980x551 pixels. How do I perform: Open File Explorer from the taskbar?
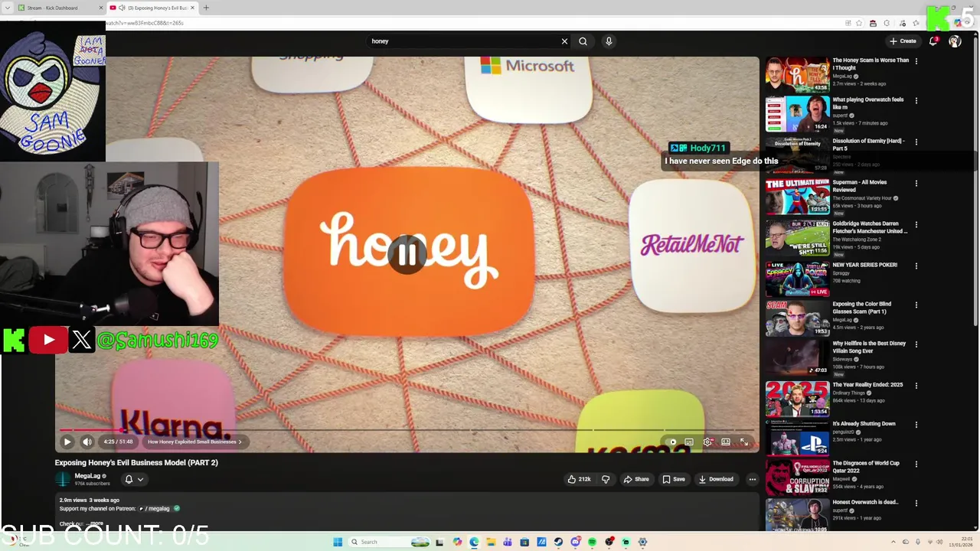pyautogui.click(x=491, y=542)
